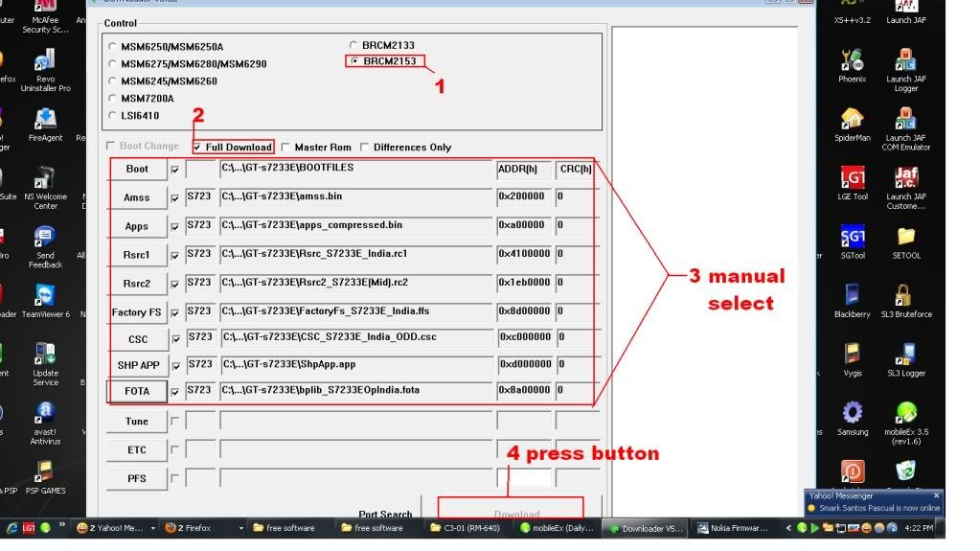Switch to Firefox taskbar group
This screenshot has height=551, width=980.
coord(202,528)
